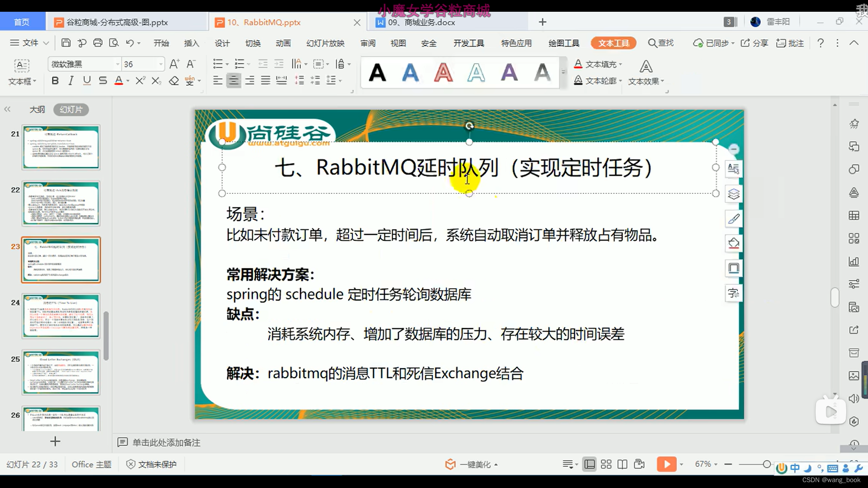Toggle Underline formatting

[87, 81]
